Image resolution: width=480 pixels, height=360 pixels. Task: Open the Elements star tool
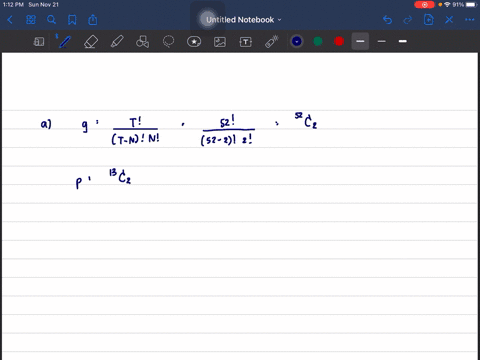point(194,42)
